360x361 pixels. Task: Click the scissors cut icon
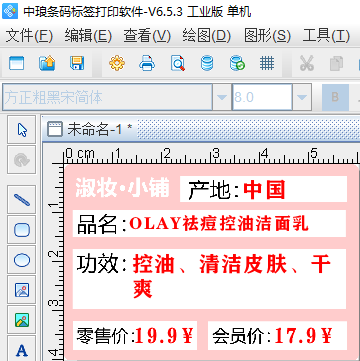pos(307,63)
